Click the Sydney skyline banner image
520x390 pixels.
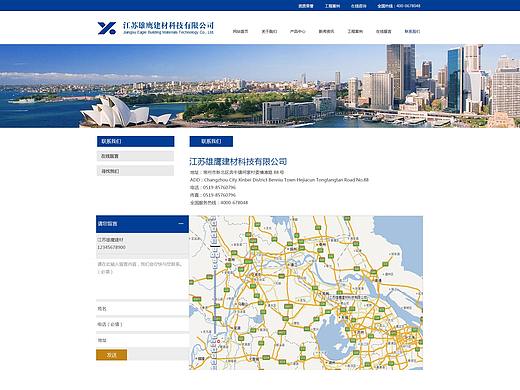click(260, 86)
